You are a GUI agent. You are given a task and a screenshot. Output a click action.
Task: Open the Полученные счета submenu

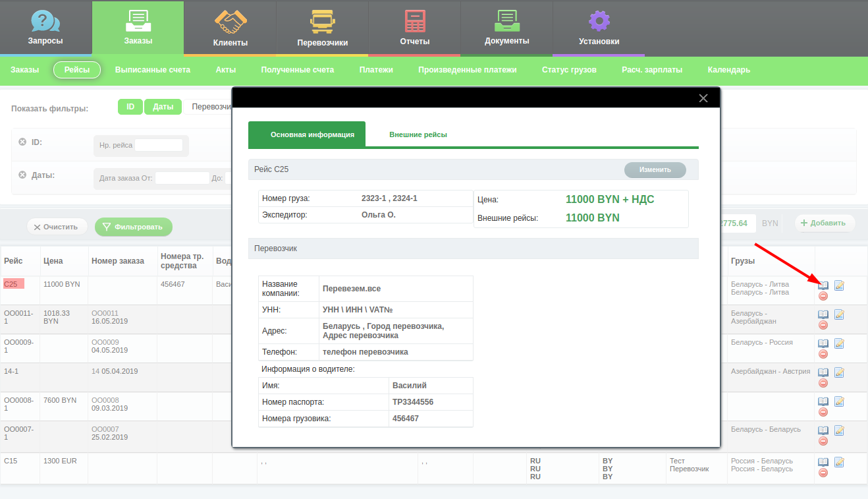tap(298, 70)
